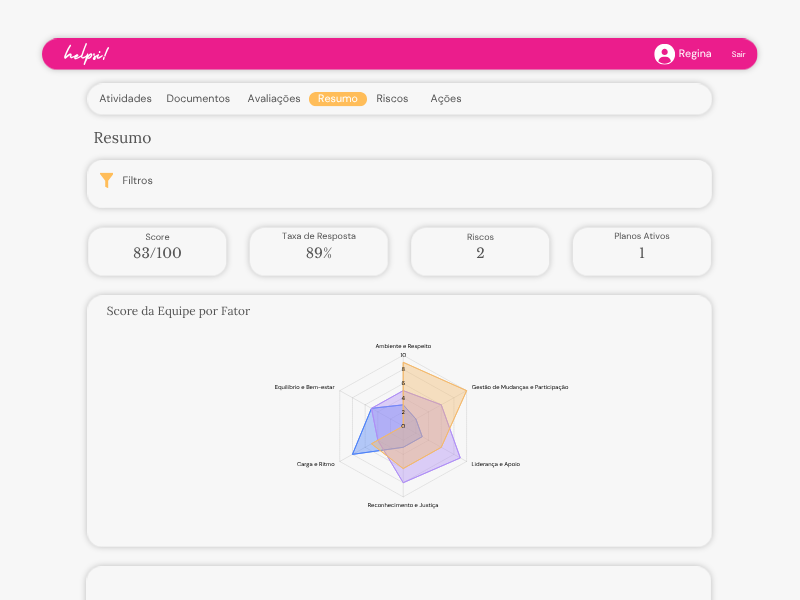The height and width of the screenshot is (600, 800).
Task: Click the Planos Ativos card
Action: tap(642, 251)
